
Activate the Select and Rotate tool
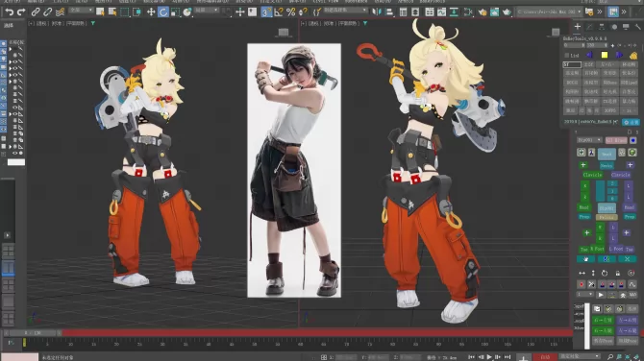click(x=163, y=12)
